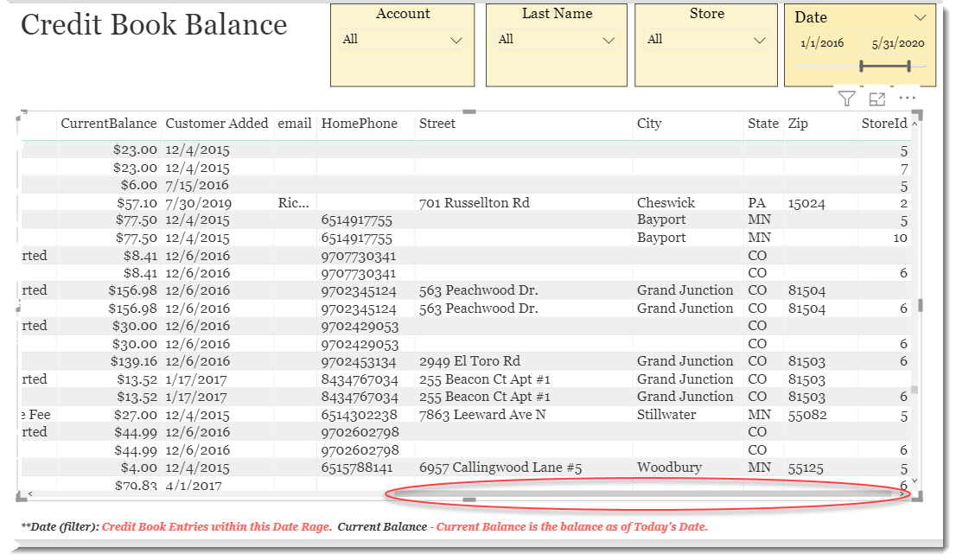The width and height of the screenshot is (956, 560).
Task: Sort by Street column header
Action: pos(437,123)
